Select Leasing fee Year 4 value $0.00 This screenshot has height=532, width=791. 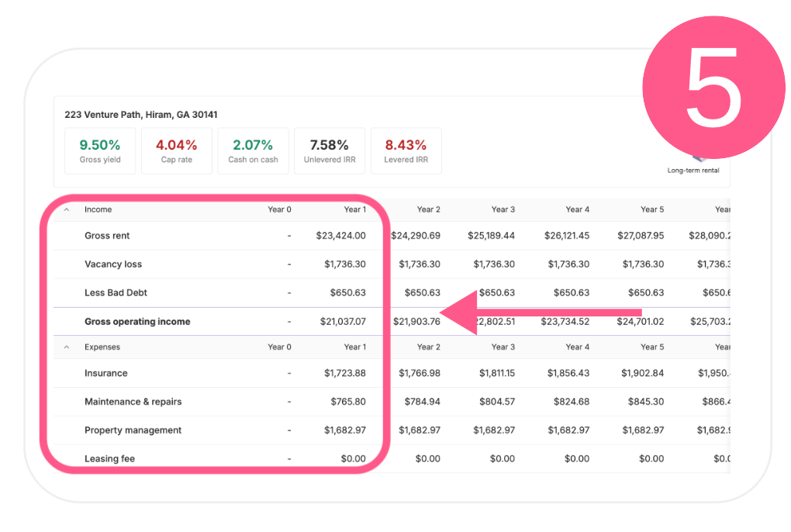[577, 458]
